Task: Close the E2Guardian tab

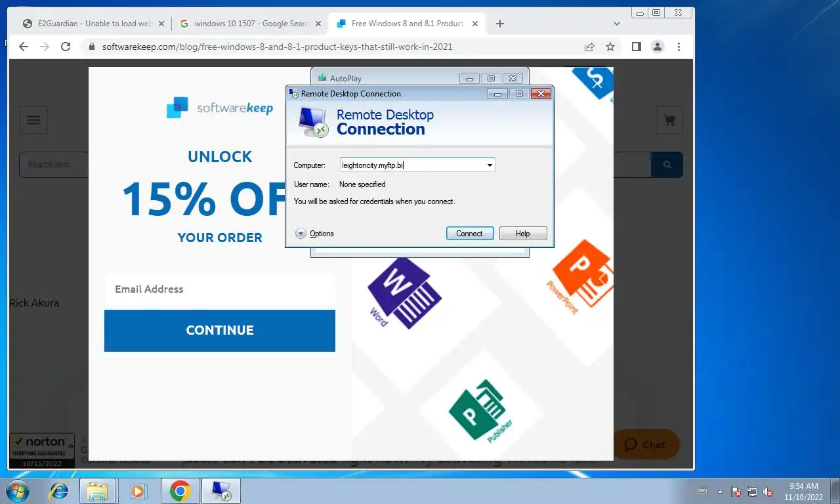Action: (x=161, y=24)
